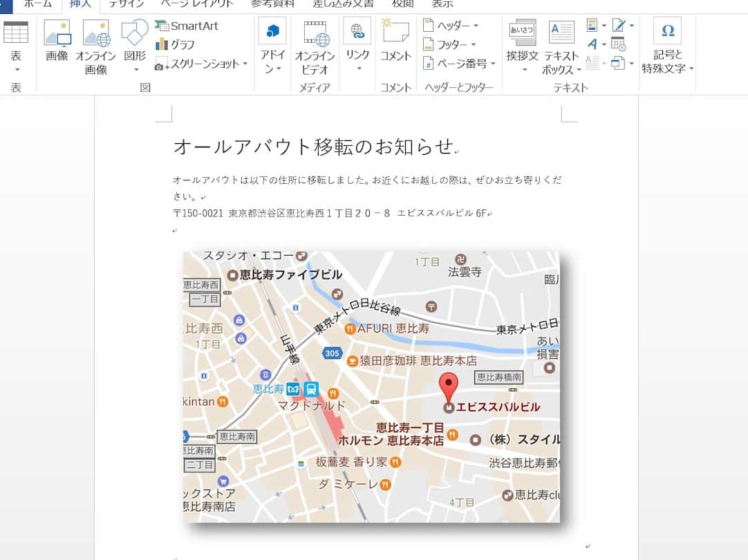
Task: Insert a comment with the コメント icon
Action: [395, 40]
